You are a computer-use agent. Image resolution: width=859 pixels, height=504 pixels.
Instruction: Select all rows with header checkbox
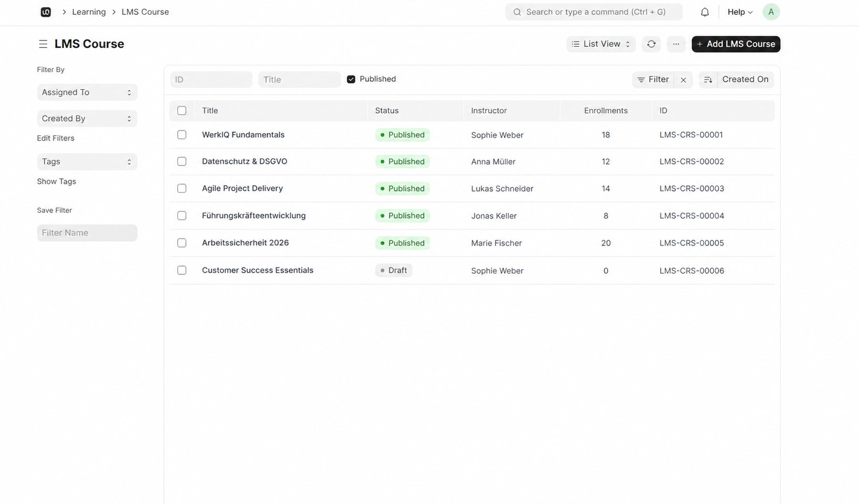point(182,111)
